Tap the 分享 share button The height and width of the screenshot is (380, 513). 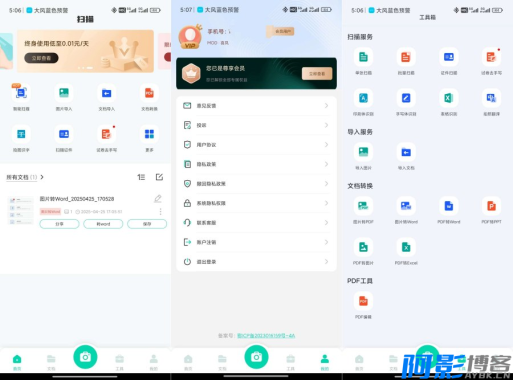(x=59, y=224)
